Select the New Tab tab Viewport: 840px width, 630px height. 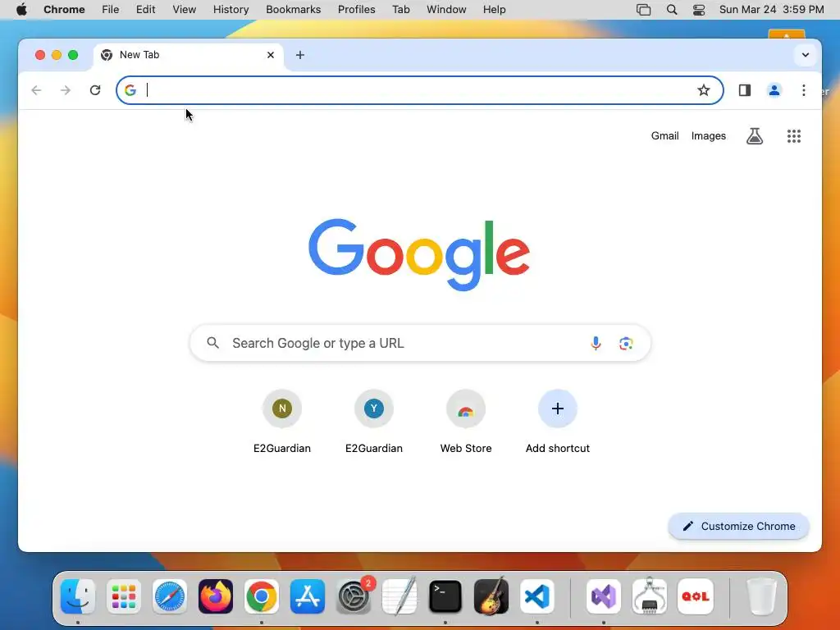tap(189, 55)
